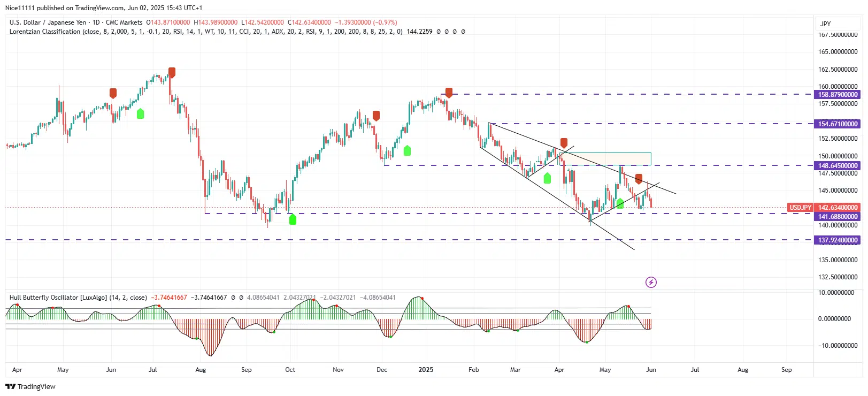This screenshot has height=396, width=868.
Task: Open the JPY currency selector on price axis
Action: coord(825,24)
